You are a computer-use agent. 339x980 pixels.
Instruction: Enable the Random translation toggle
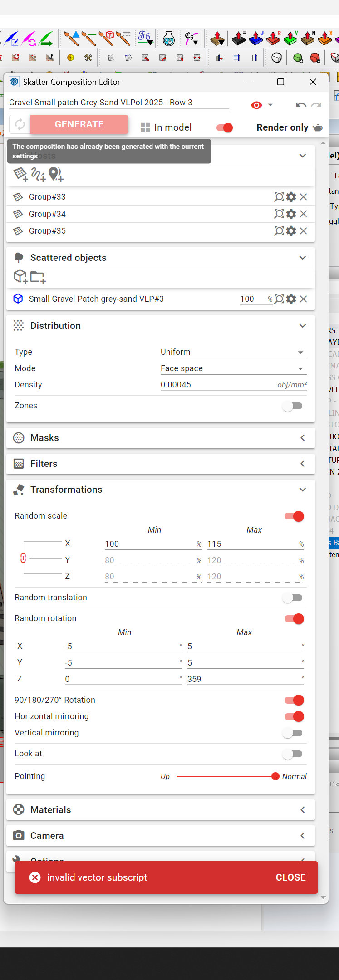click(x=292, y=598)
